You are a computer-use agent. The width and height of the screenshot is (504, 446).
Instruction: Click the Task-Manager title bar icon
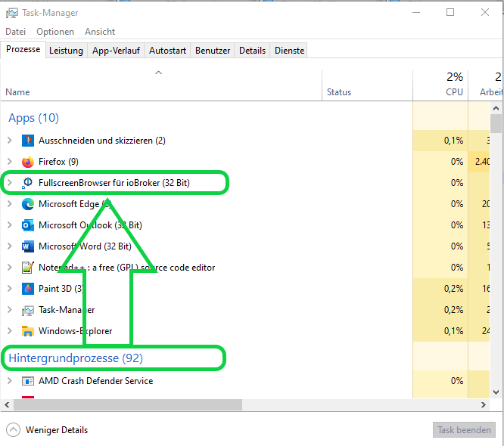12,13
